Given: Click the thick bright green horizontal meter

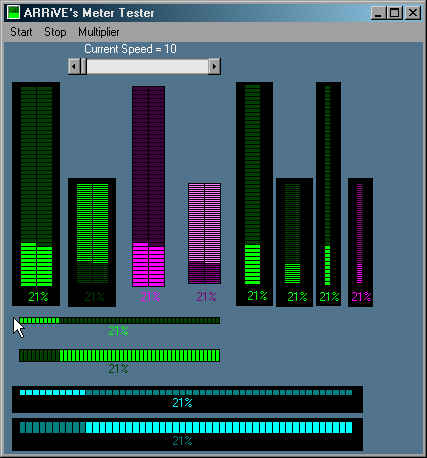Looking at the screenshot, I should pos(120,356).
